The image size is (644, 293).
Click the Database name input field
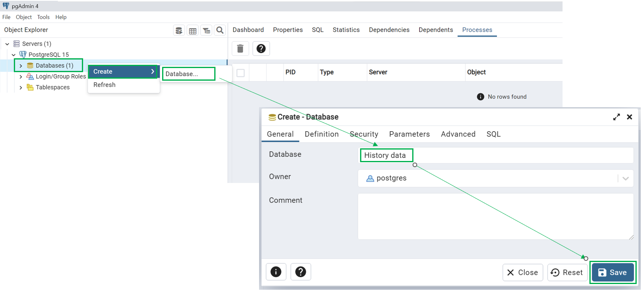(x=496, y=155)
